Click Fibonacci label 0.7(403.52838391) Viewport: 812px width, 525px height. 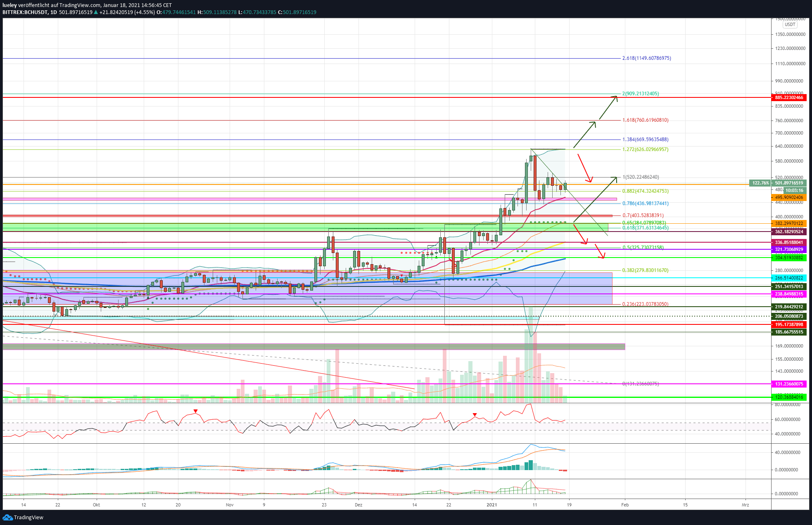pos(643,215)
